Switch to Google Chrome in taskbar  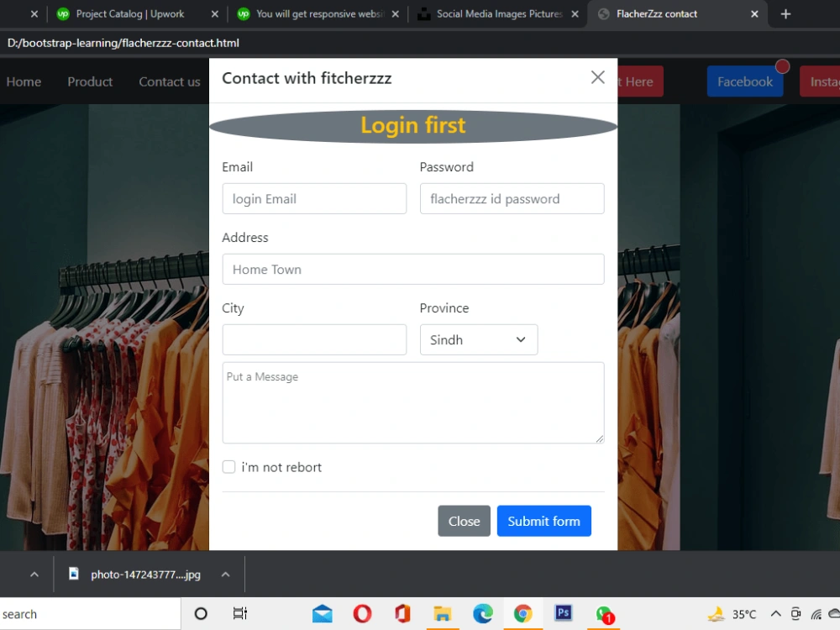(522, 614)
